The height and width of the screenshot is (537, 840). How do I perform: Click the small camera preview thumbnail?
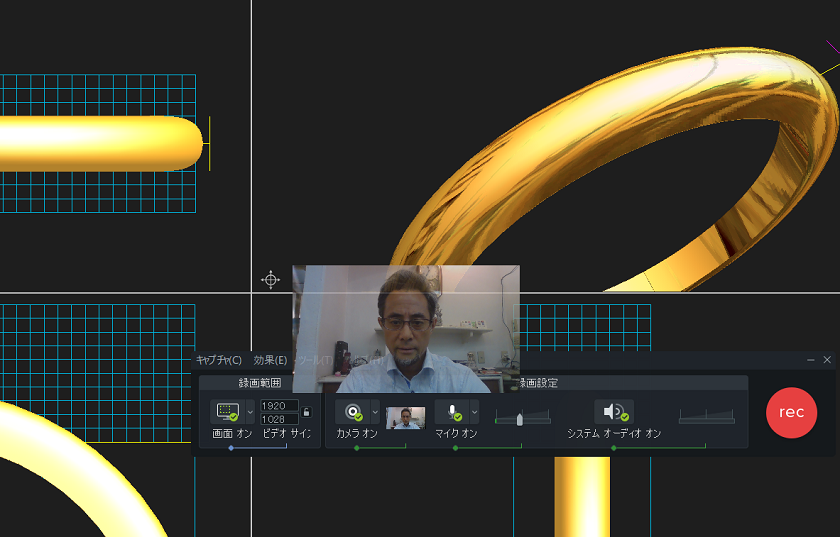pyautogui.click(x=405, y=417)
